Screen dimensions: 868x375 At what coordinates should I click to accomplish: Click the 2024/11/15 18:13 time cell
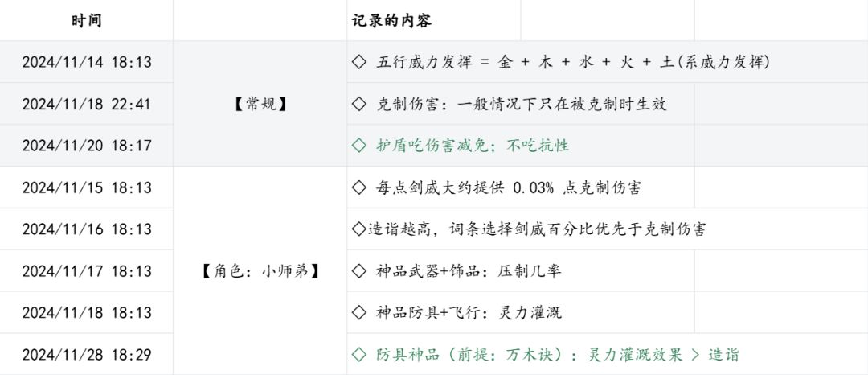87,187
